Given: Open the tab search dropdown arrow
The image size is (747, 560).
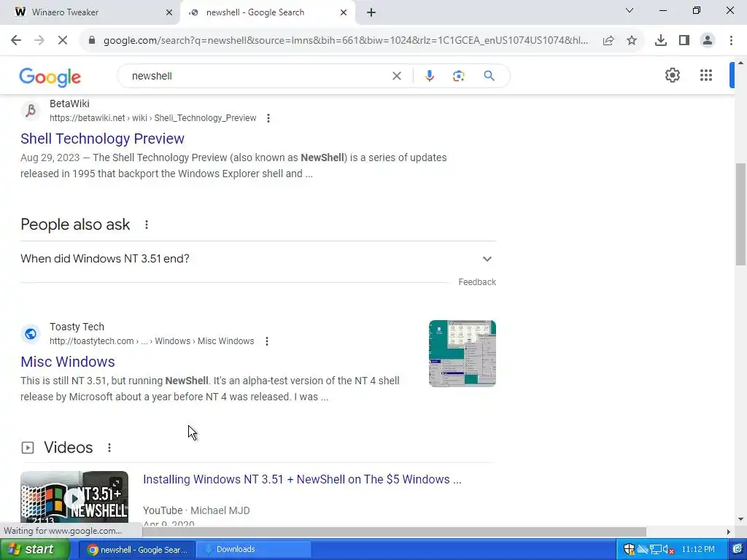Looking at the screenshot, I should point(630,10).
